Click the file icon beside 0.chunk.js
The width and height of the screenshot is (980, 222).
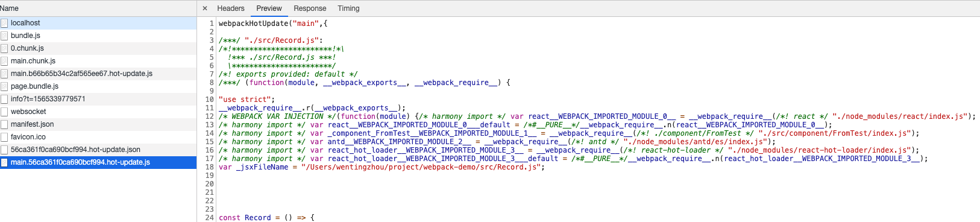click(4, 48)
